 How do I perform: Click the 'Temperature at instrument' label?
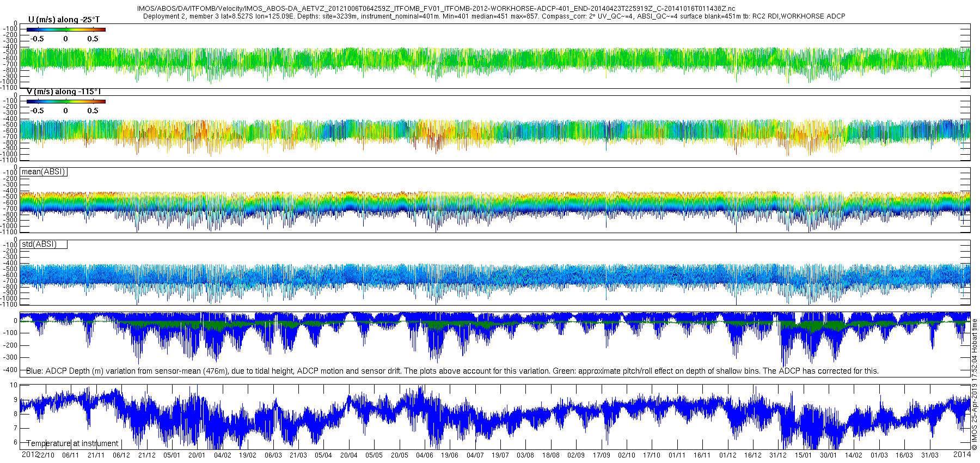[72, 443]
